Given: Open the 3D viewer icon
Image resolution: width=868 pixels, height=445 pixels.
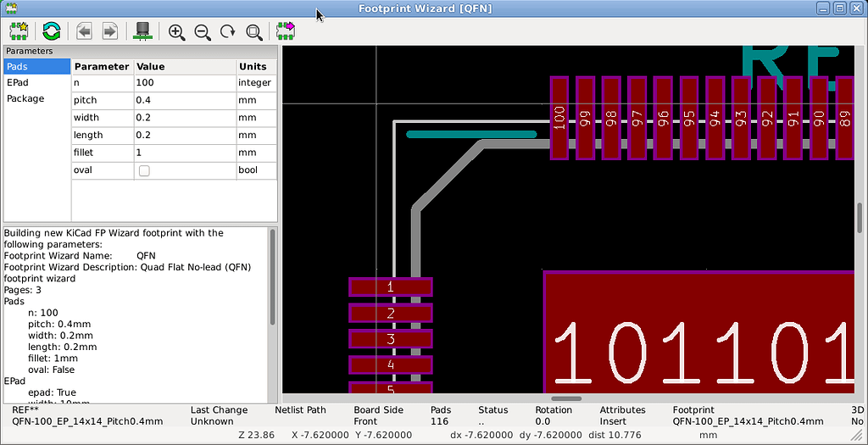Looking at the screenshot, I should (x=142, y=31).
